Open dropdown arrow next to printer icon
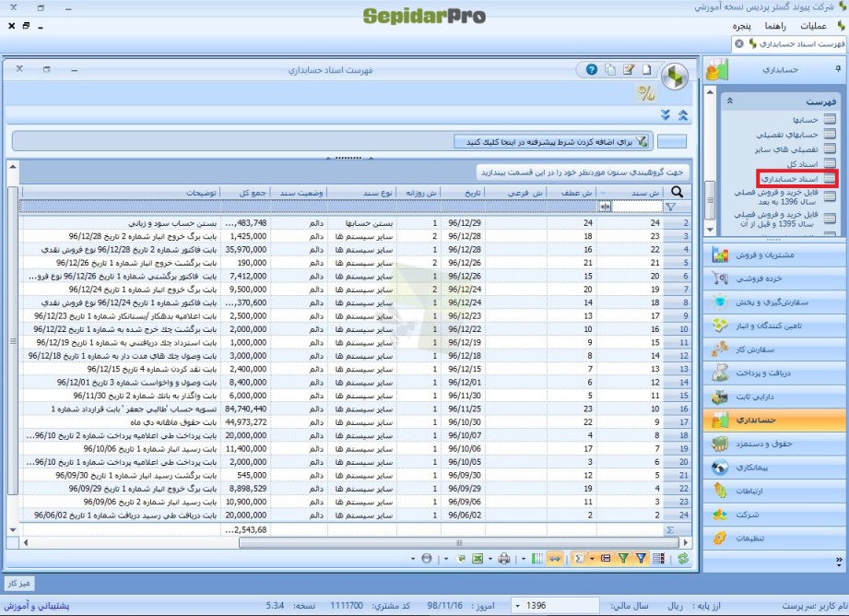The image size is (849, 616). 490,559
